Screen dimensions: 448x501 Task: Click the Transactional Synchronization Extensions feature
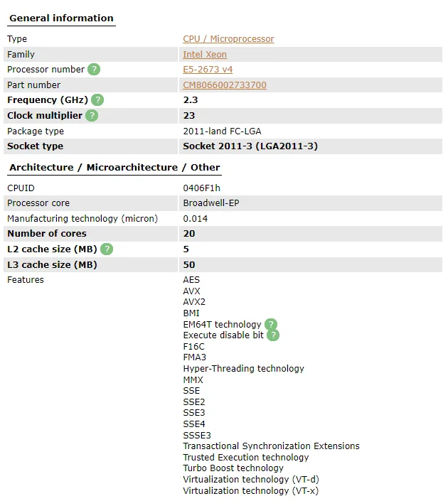tap(271, 446)
